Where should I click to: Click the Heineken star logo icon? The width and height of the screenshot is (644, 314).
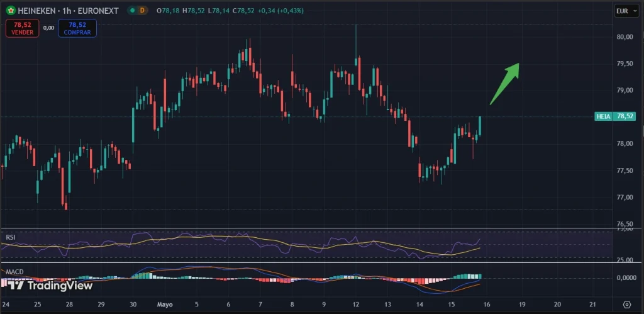[x=11, y=10]
